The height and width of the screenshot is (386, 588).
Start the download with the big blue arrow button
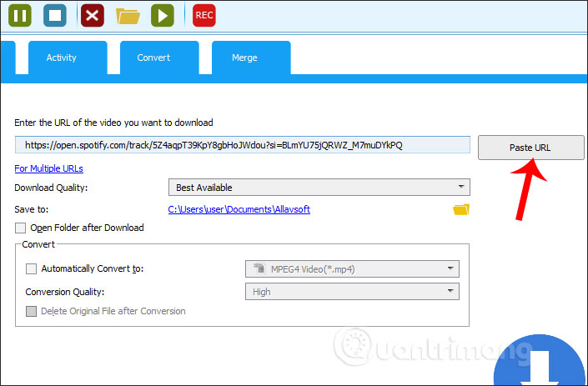540,362
